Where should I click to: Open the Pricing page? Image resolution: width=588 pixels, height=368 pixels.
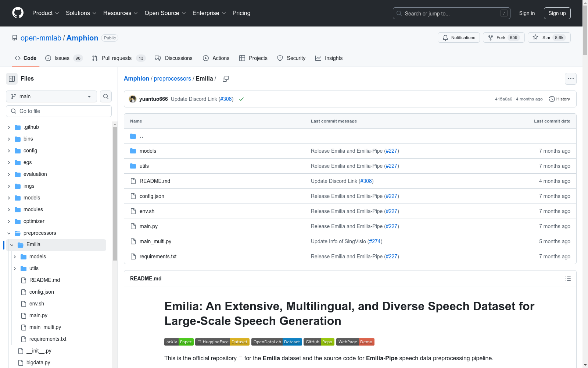click(241, 13)
